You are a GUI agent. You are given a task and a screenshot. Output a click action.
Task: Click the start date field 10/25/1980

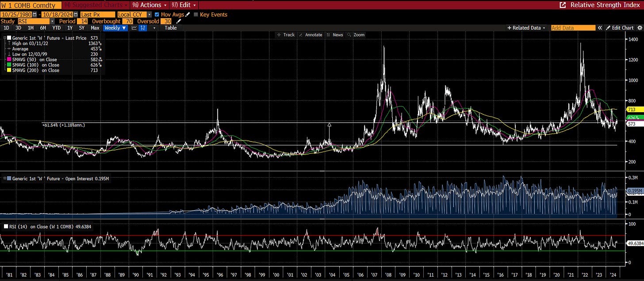(x=16, y=15)
